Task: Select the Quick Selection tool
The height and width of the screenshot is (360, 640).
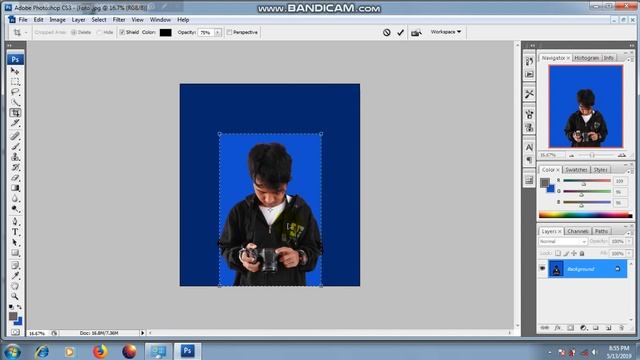Action: (15, 102)
